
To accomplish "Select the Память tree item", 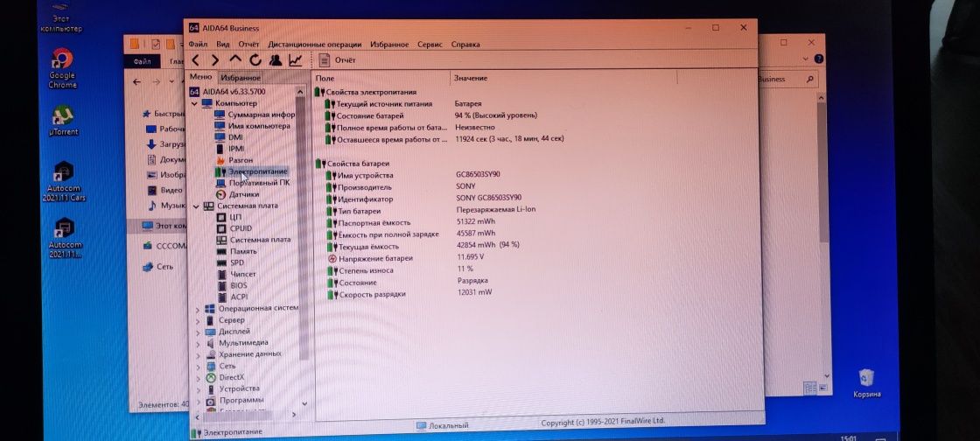I will 237,251.
